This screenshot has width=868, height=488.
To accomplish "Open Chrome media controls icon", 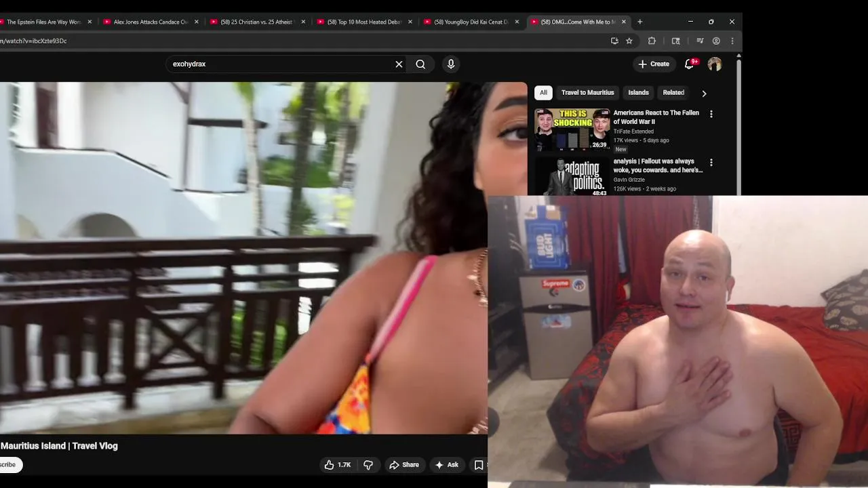I will point(700,41).
